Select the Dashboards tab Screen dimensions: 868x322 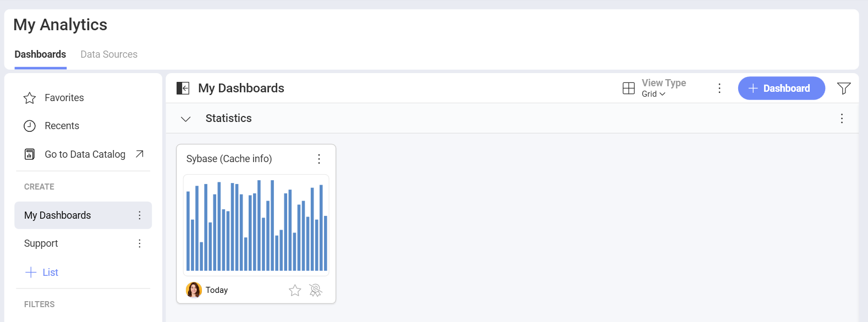[x=40, y=54]
